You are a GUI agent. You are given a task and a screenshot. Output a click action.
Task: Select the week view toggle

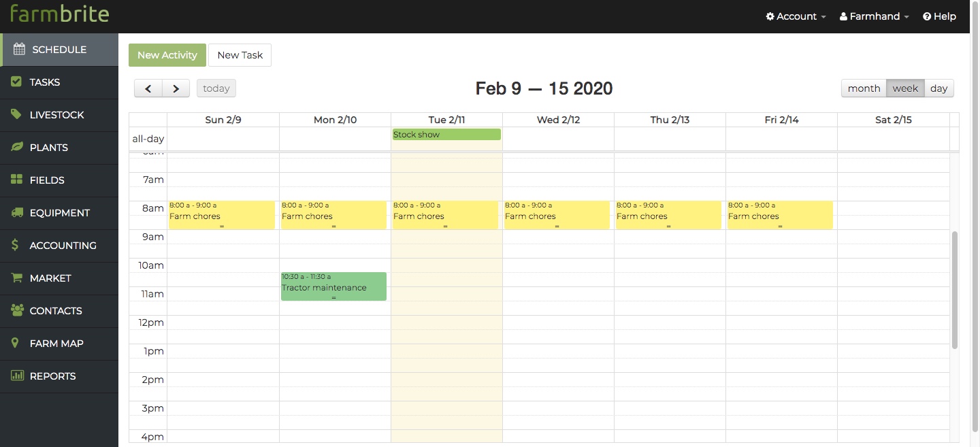tap(905, 88)
